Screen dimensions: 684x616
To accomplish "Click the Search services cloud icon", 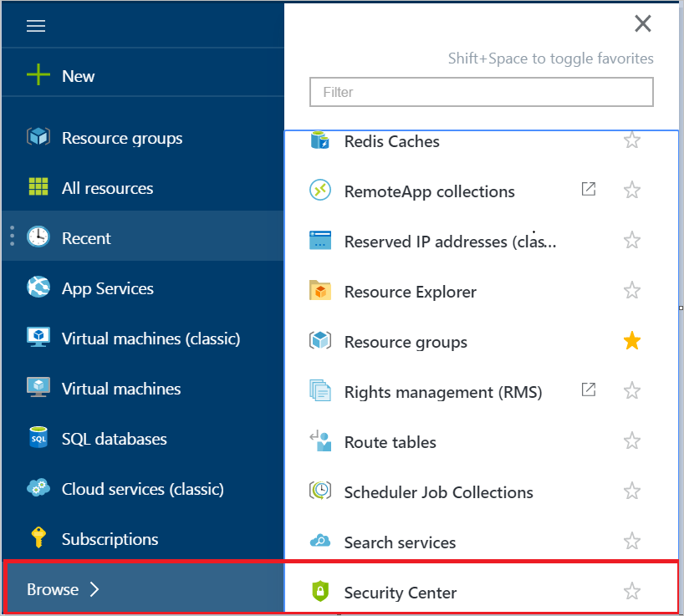I will 320,541.
